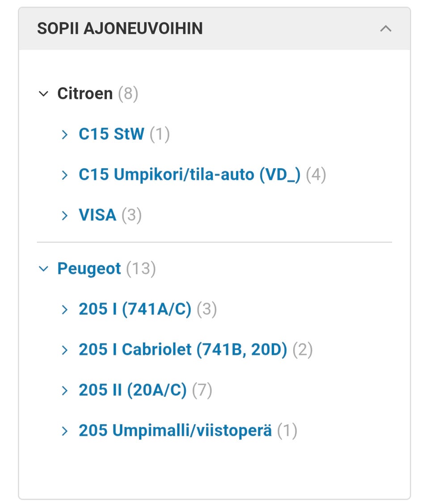Select 205 I Cabriolet (741B, 20D)
Screen dimensions: 429x504
point(183,350)
